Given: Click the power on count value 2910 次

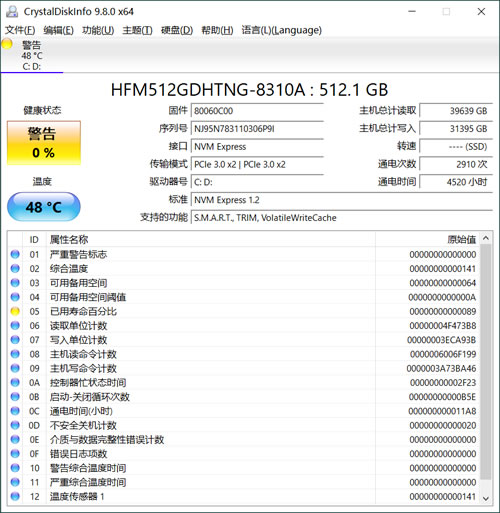Looking at the screenshot, I should click(456, 164).
